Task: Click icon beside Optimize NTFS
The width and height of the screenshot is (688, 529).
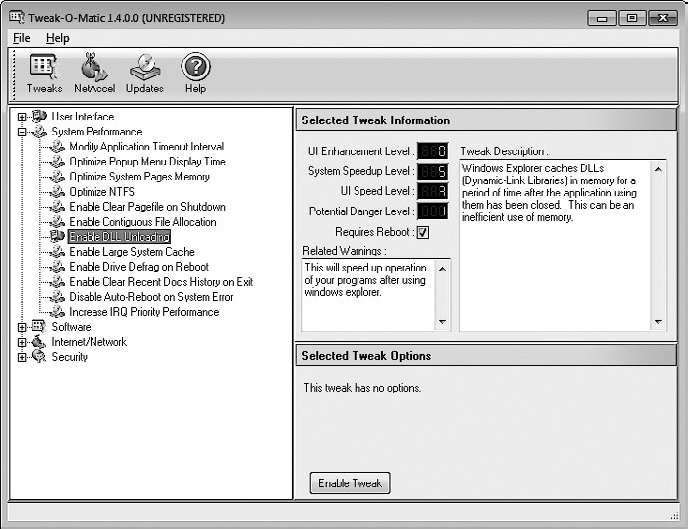Action: coord(57,192)
